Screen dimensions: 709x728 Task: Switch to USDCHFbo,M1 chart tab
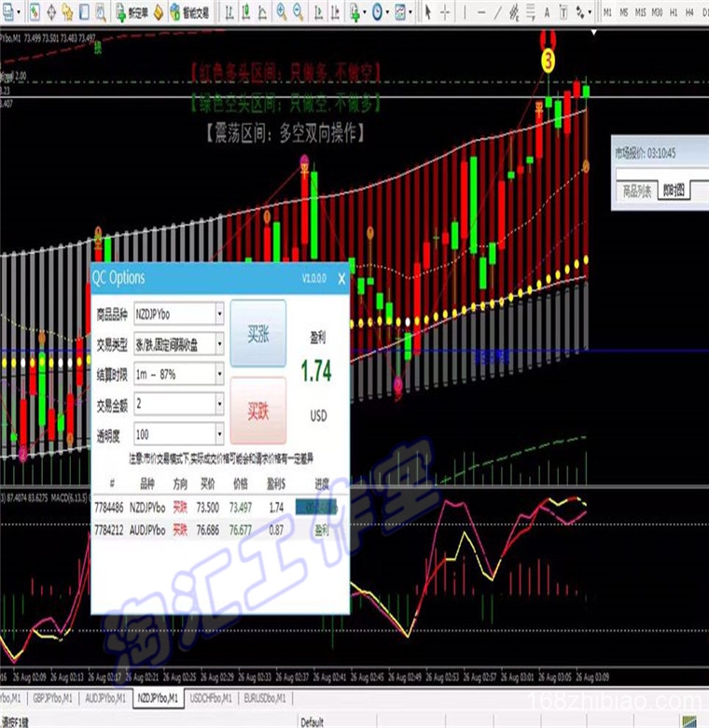[211, 698]
